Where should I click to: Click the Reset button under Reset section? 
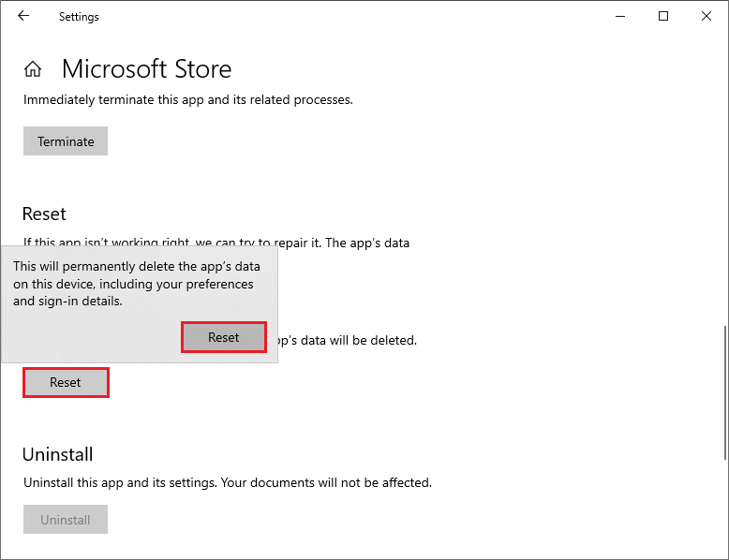66,382
